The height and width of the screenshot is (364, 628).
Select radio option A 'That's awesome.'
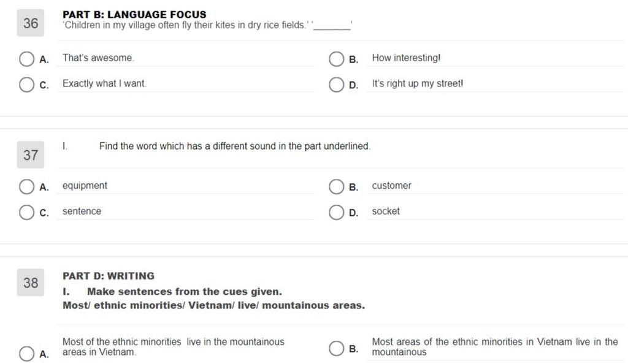click(x=26, y=59)
